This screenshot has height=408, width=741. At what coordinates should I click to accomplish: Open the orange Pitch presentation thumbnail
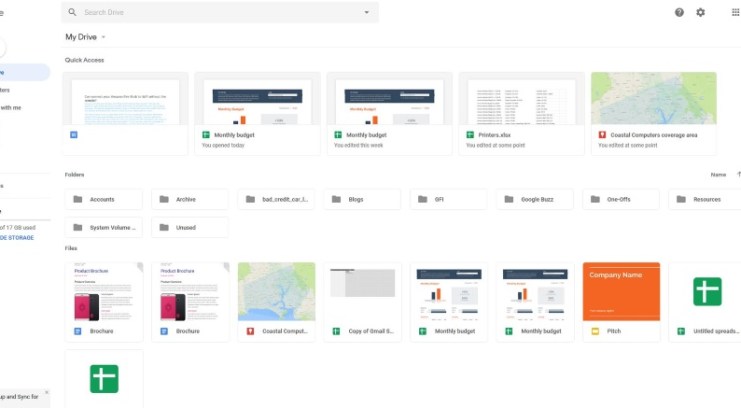pos(621,292)
